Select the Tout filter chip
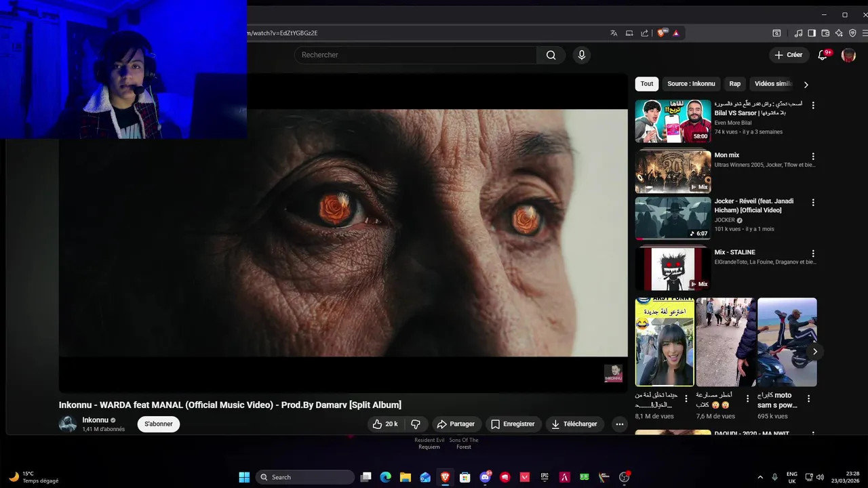 coord(647,84)
